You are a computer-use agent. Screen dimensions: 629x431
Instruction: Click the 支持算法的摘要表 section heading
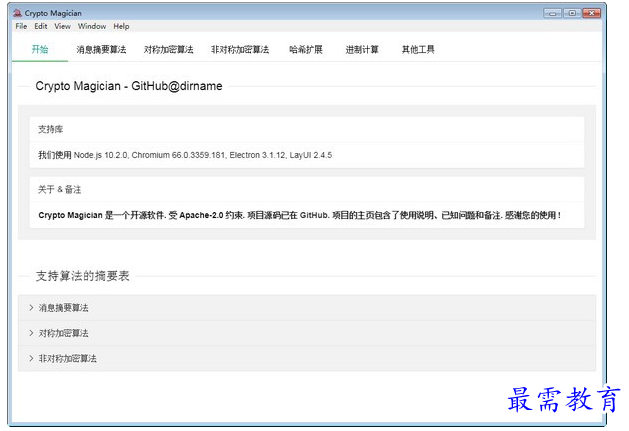(83, 276)
